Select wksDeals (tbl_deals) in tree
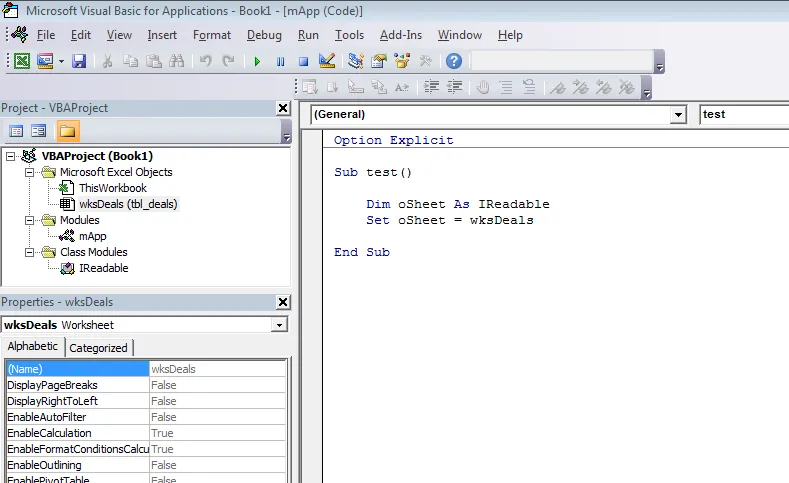Screen dimensions: 789x483 click(x=128, y=204)
